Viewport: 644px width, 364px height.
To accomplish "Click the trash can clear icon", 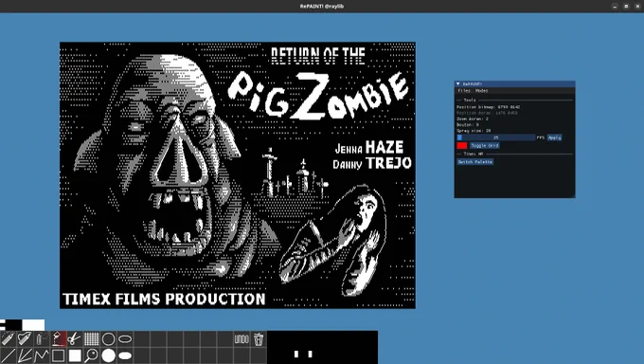I will point(259,339).
